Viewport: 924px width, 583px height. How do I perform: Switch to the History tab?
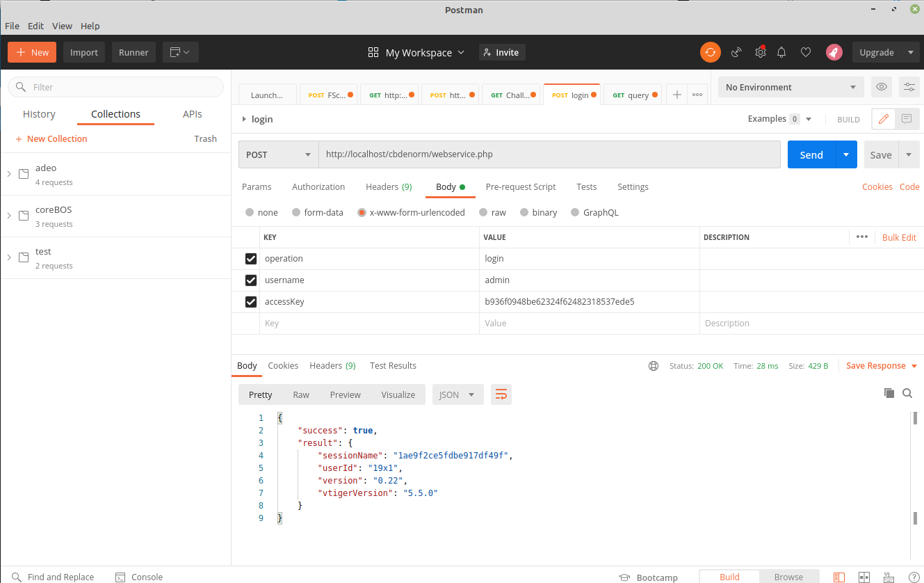(x=39, y=114)
